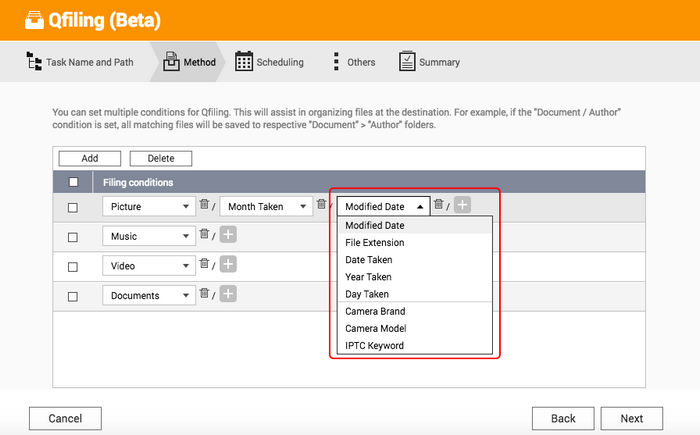
Task: Click the Task Name and Path tree icon
Action: [x=34, y=61]
